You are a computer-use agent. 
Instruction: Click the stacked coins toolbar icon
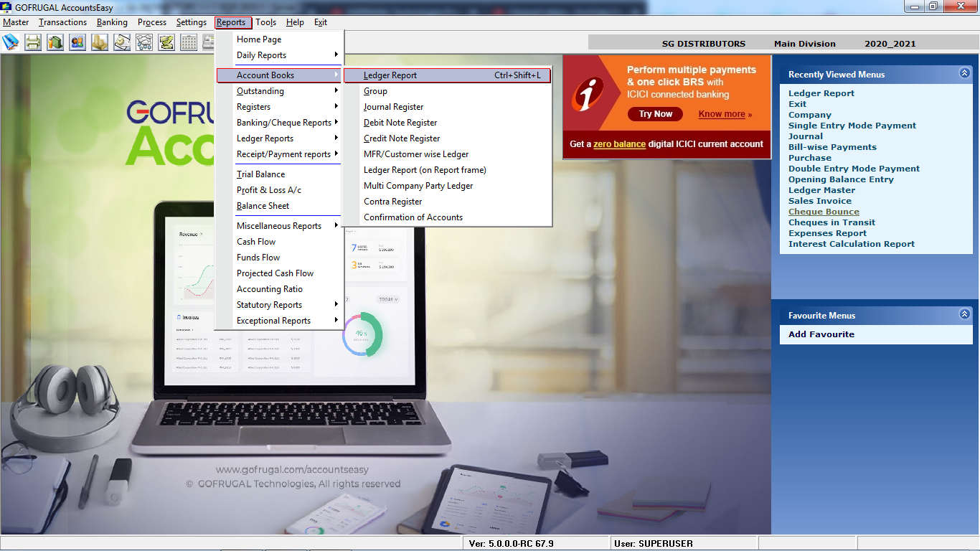coord(100,42)
